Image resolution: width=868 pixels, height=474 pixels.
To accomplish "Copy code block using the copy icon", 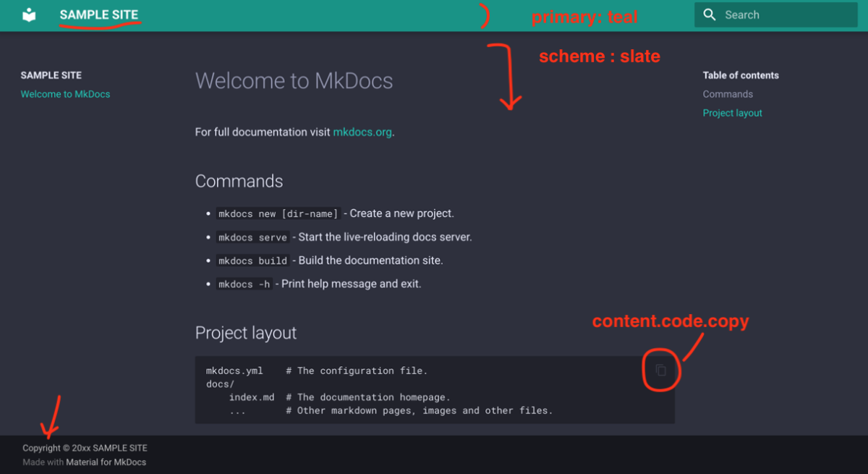I will coord(660,370).
